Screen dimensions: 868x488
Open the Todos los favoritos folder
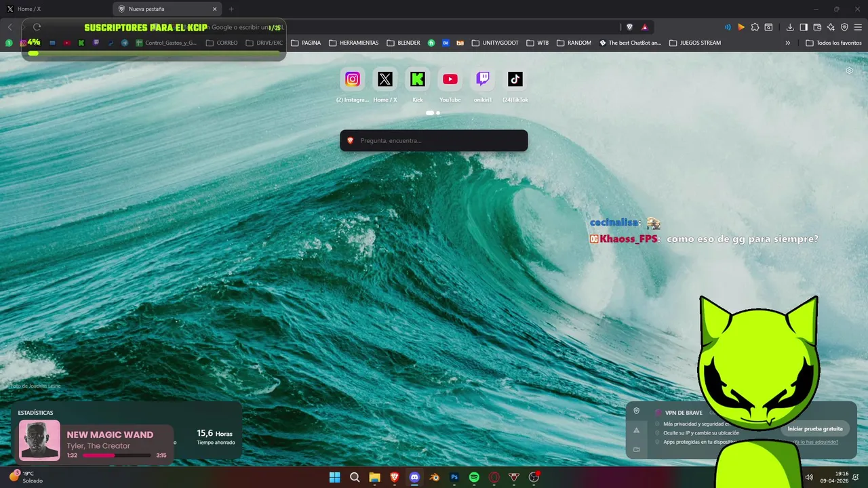(x=833, y=43)
